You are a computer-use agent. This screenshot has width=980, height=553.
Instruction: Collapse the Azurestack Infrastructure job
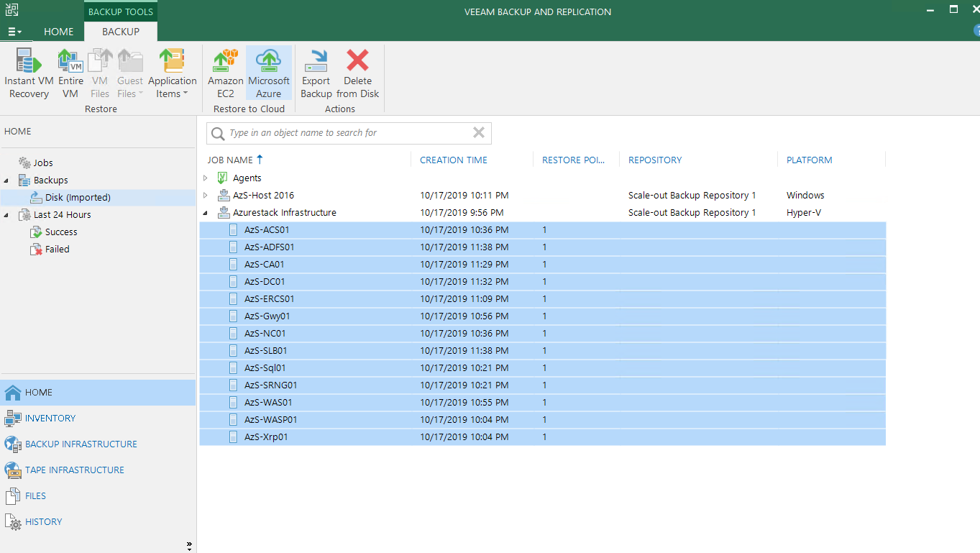(206, 213)
